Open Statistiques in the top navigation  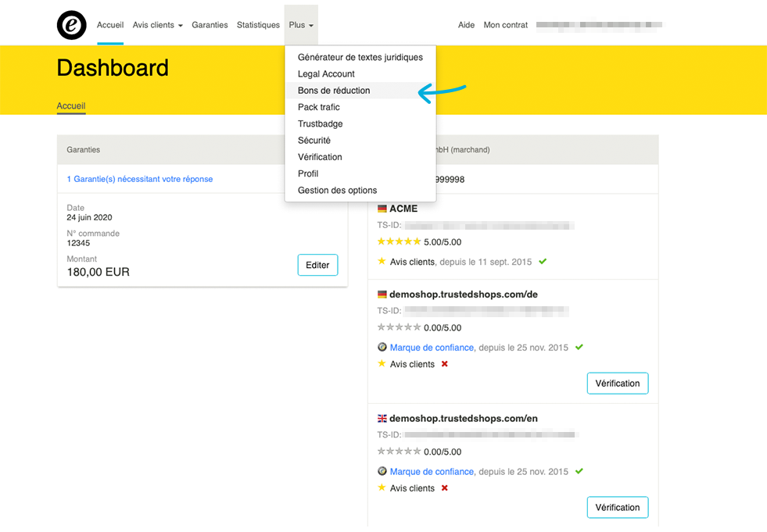tap(258, 25)
